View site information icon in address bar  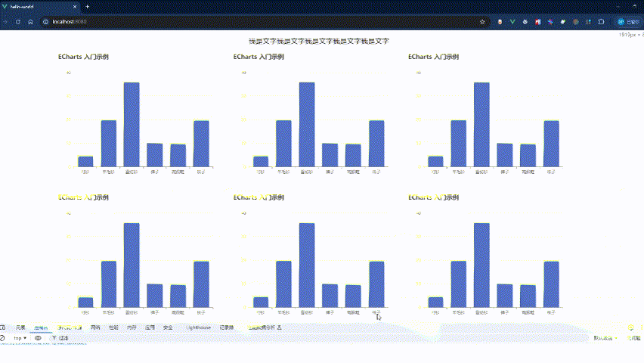tap(45, 22)
